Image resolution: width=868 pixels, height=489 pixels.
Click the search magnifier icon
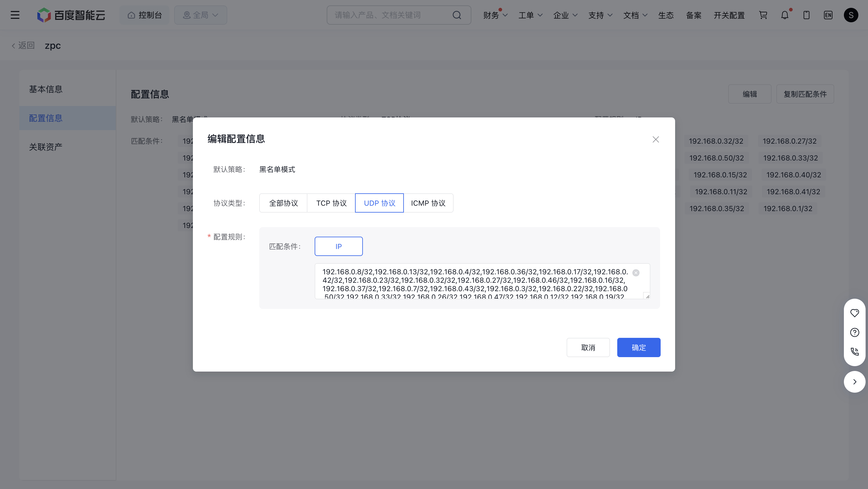tap(457, 15)
